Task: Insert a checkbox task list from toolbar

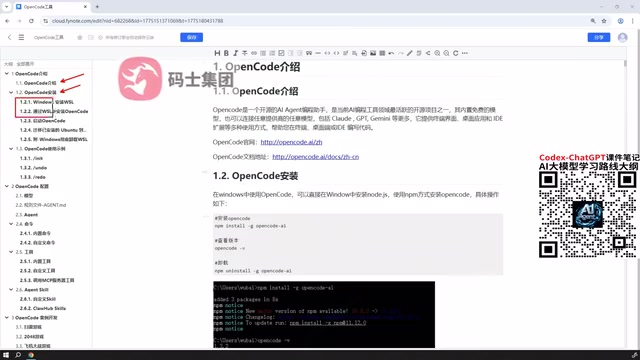Action: tap(281, 53)
